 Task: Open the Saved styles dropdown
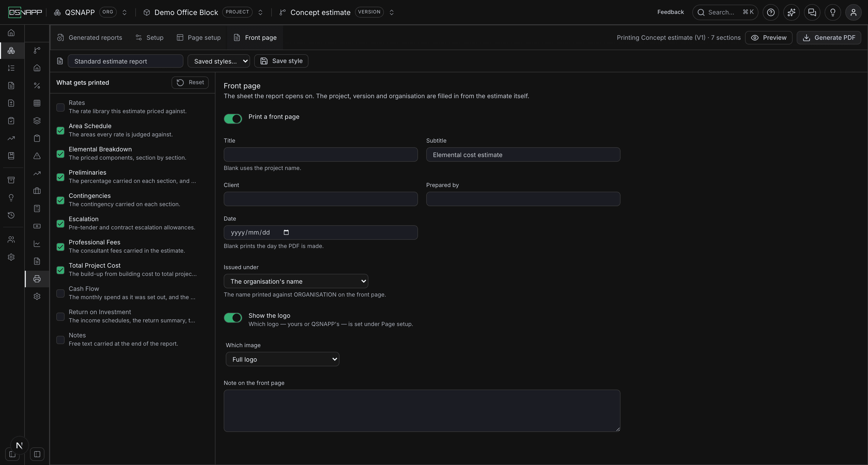pyautogui.click(x=219, y=61)
